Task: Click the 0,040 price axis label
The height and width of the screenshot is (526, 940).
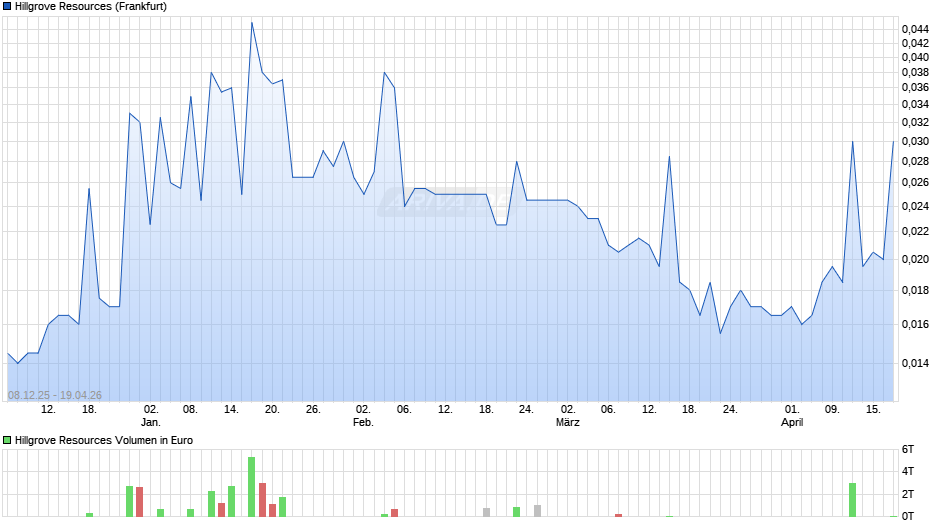Action: pos(915,58)
